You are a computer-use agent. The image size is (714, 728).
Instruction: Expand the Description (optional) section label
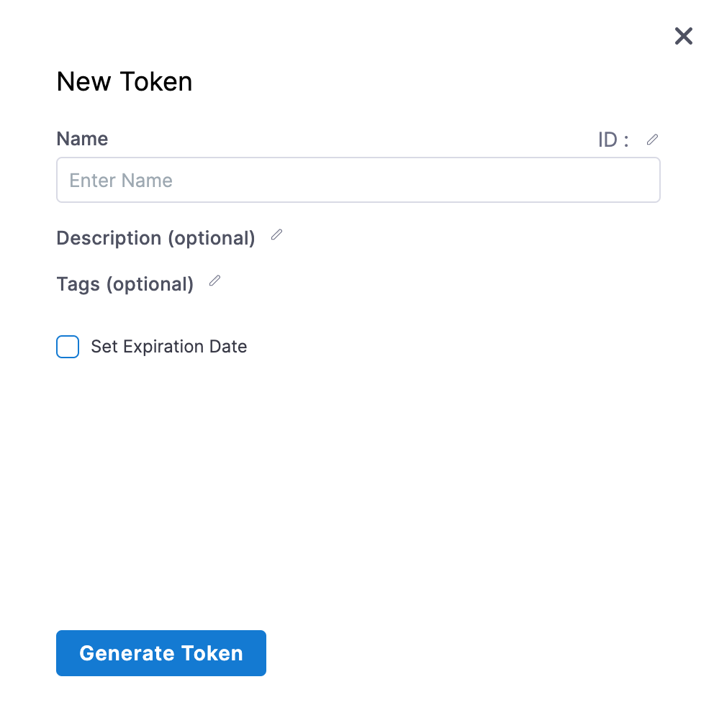tap(155, 238)
